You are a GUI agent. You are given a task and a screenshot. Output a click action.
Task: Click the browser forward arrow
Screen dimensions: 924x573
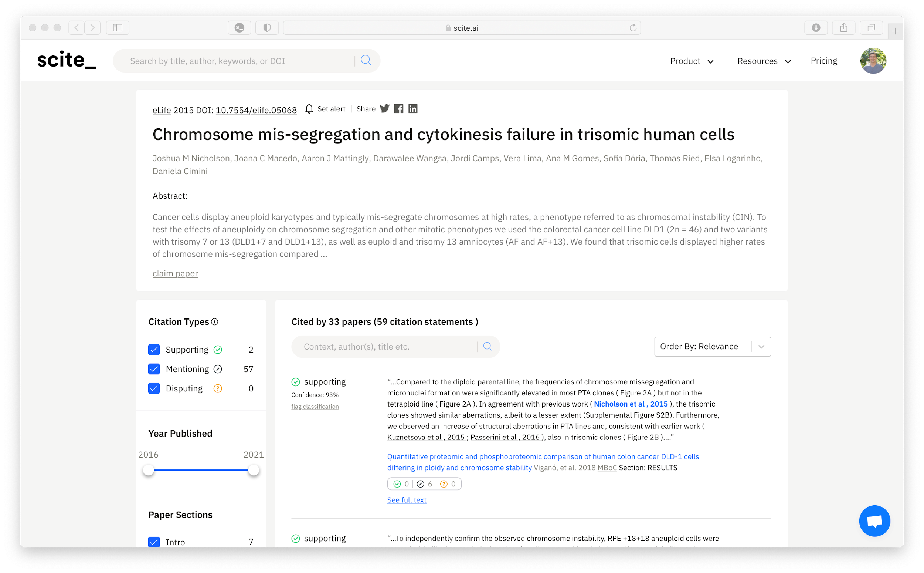[92, 28]
